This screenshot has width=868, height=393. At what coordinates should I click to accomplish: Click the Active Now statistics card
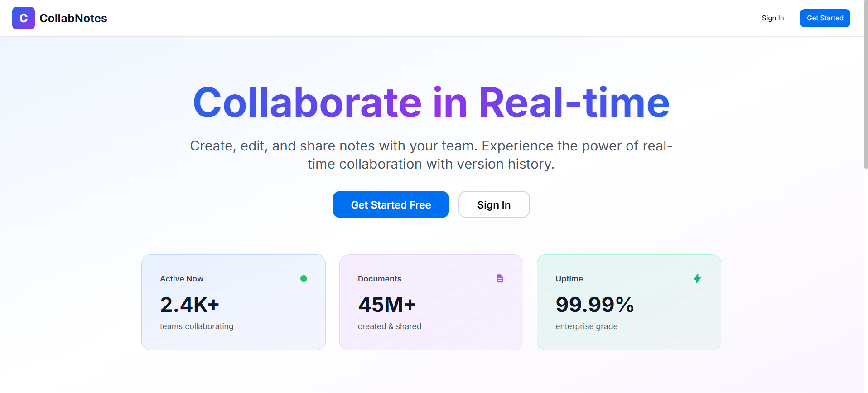[x=233, y=302]
